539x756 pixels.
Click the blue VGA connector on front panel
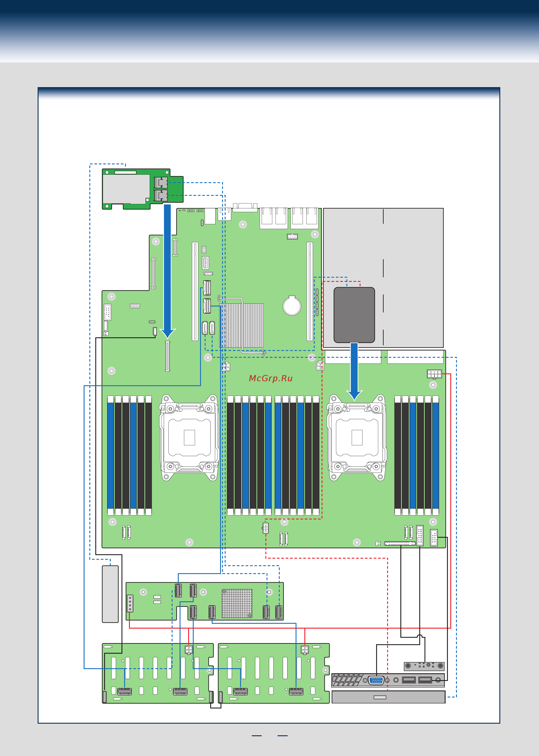[376, 680]
